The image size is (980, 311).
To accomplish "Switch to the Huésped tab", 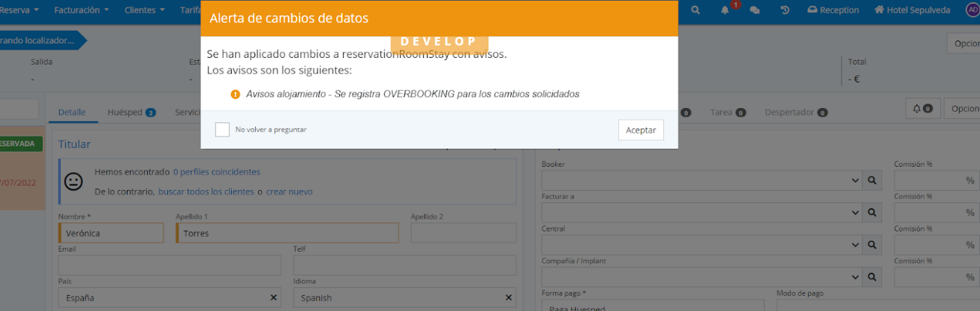I will point(131,113).
